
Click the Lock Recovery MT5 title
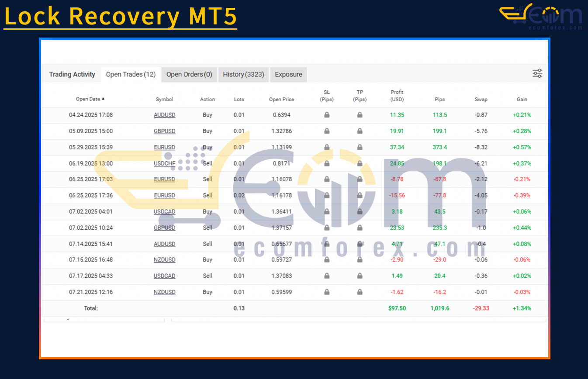120,17
